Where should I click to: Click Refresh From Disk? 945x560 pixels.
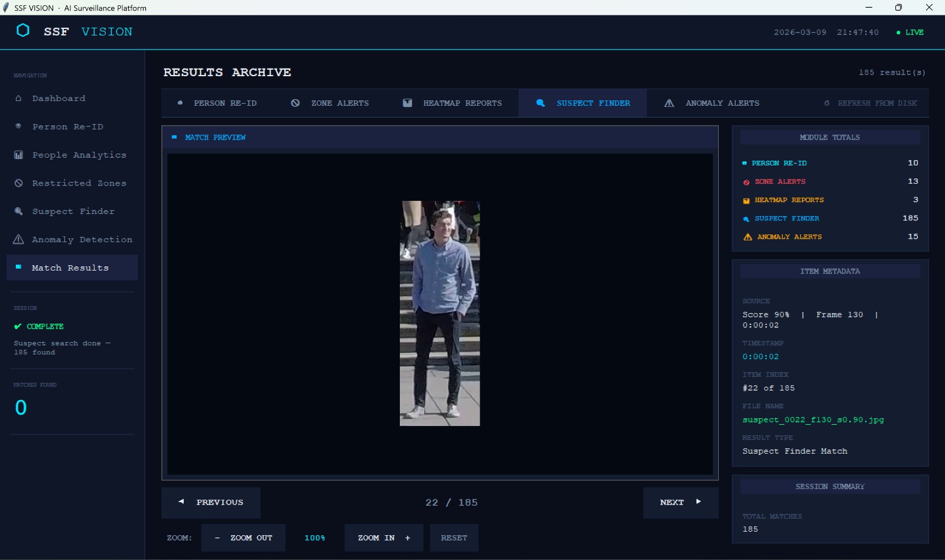point(871,103)
